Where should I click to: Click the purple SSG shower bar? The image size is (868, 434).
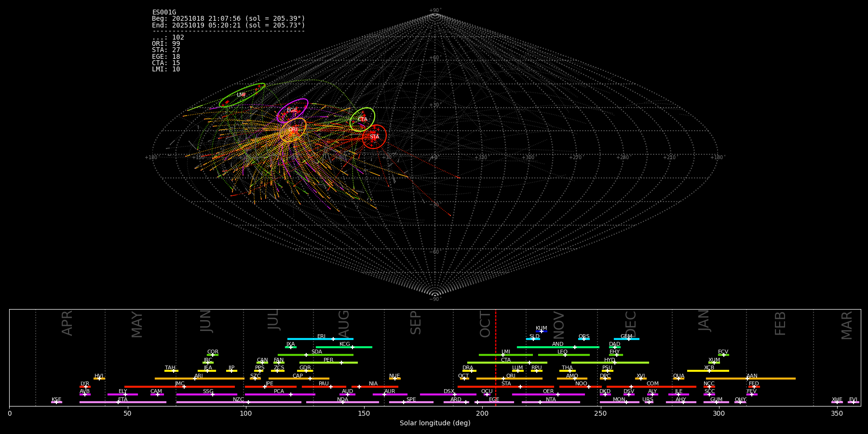[207, 394]
